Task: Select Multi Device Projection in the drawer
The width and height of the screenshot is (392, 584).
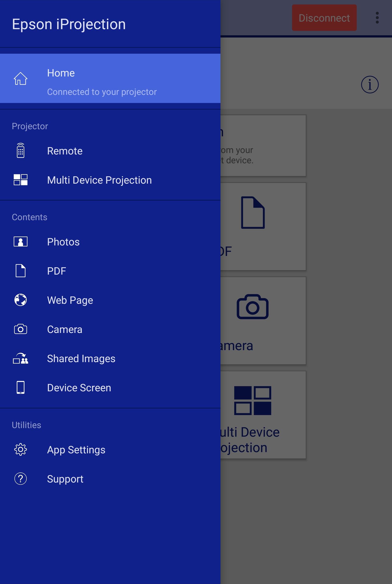Action: click(x=110, y=180)
